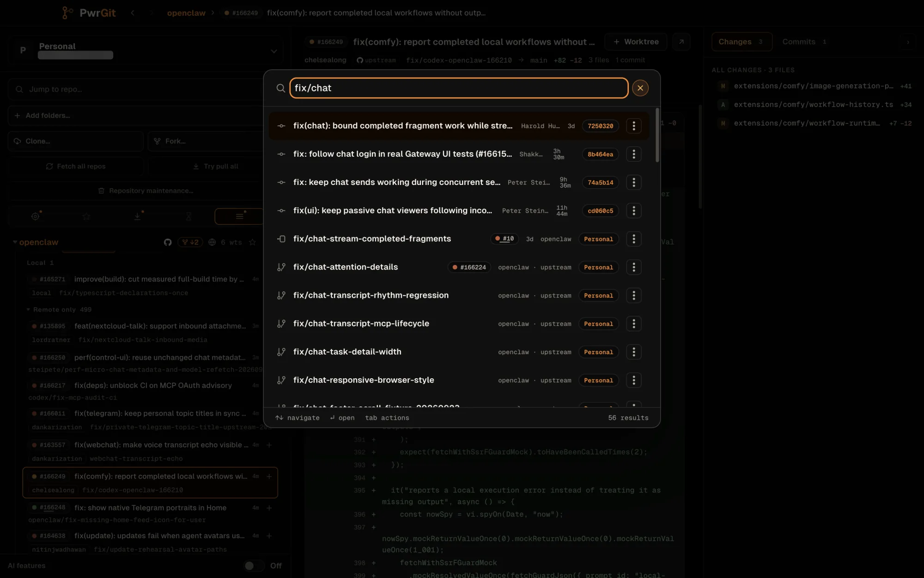Click the GitHub icon next to openclaw

pos(168,242)
